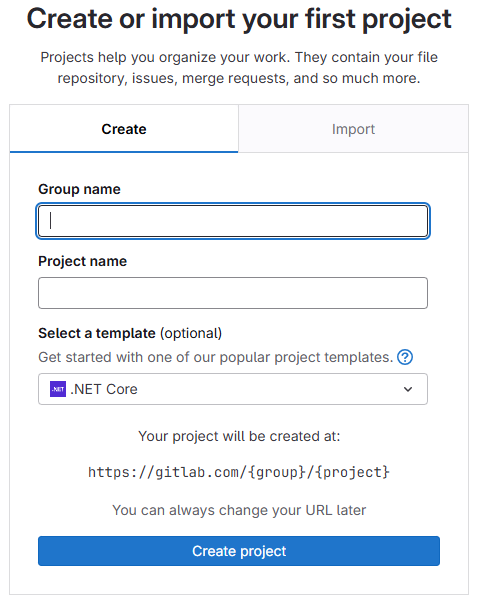478x601 pixels.
Task: Expand the template dropdown chevron arrow
Action: point(408,389)
